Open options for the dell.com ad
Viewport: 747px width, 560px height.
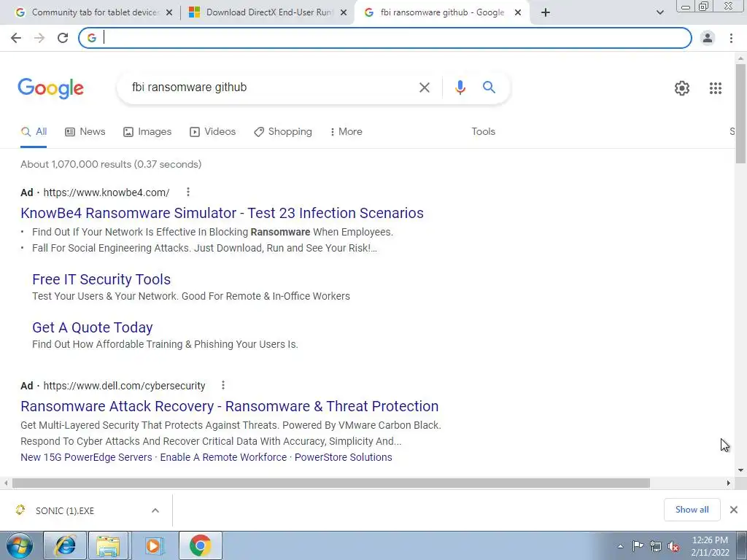pos(223,385)
